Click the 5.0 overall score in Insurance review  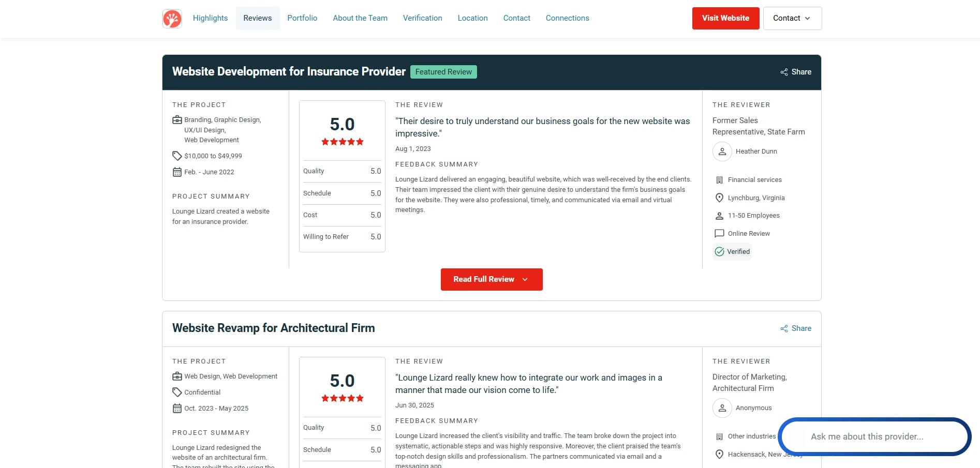[343, 124]
